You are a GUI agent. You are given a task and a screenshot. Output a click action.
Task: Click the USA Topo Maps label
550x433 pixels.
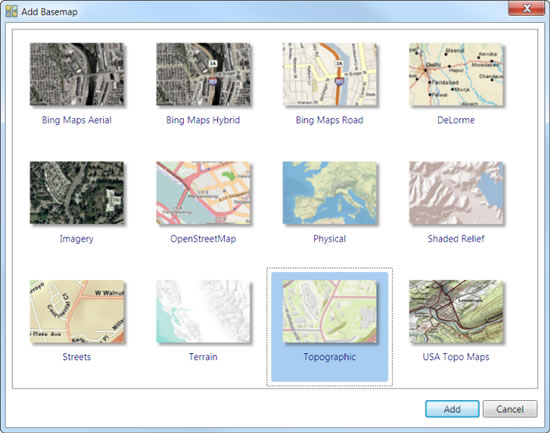(456, 357)
